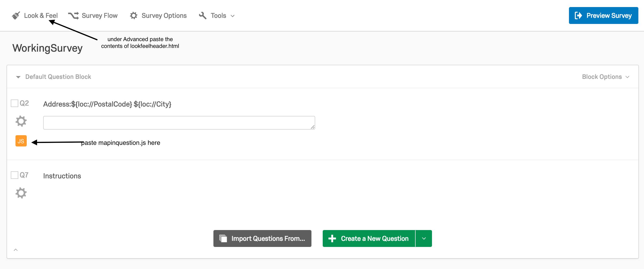Open the orange JS icon on Q2

tap(21, 141)
